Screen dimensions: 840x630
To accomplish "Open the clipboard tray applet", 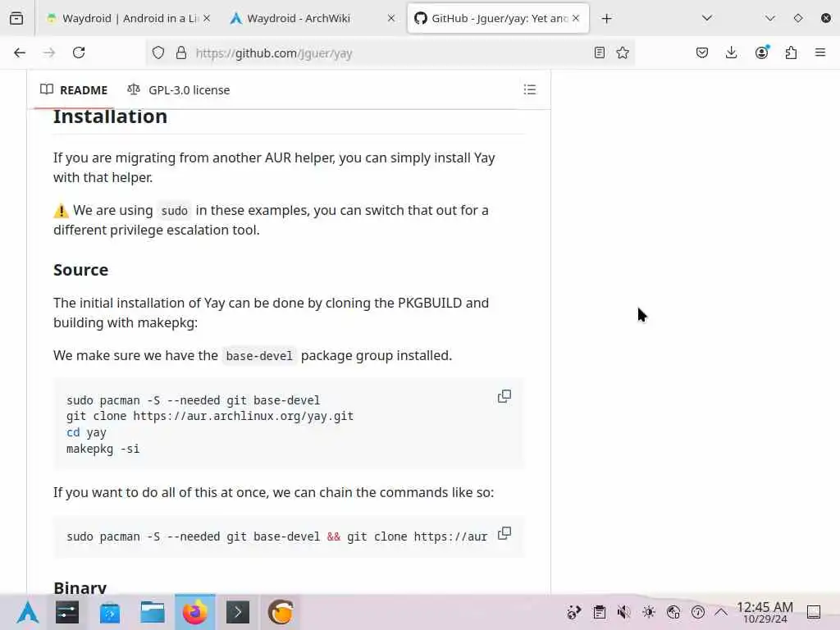I will click(600, 612).
